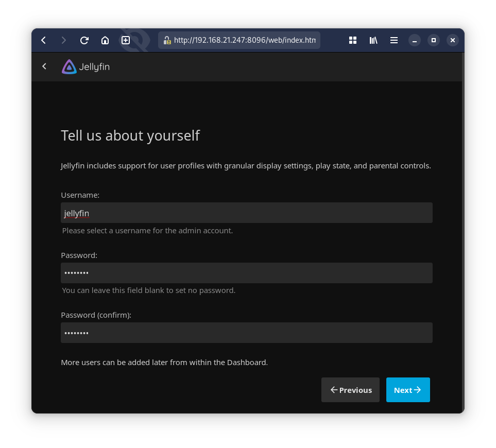This screenshot has height=448, width=496.
Task: Click the Password (confirm) input field
Action: (x=246, y=333)
